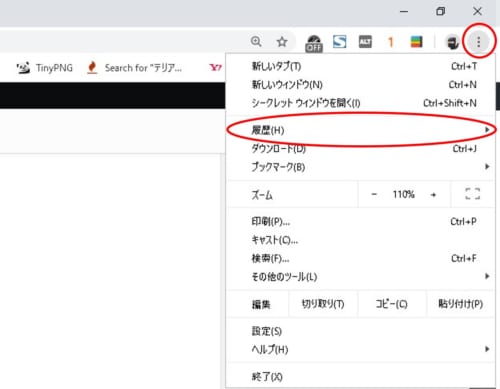The width and height of the screenshot is (500, 389).
Task: Select 新しいタブ(T) menu item
Action: [360, 66]
